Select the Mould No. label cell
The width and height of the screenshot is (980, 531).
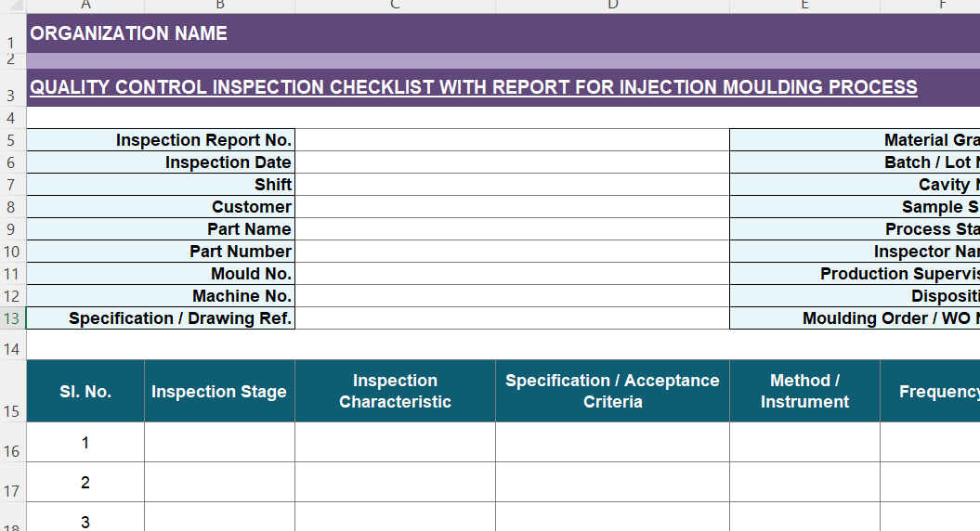click(x=160, y=274)
